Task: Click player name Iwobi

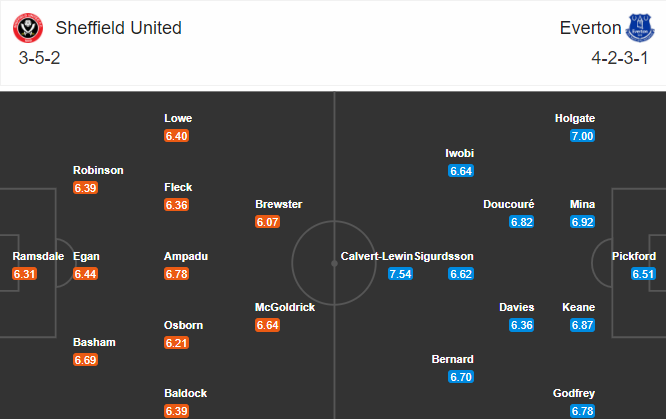Action: click(x=460, y=153)
